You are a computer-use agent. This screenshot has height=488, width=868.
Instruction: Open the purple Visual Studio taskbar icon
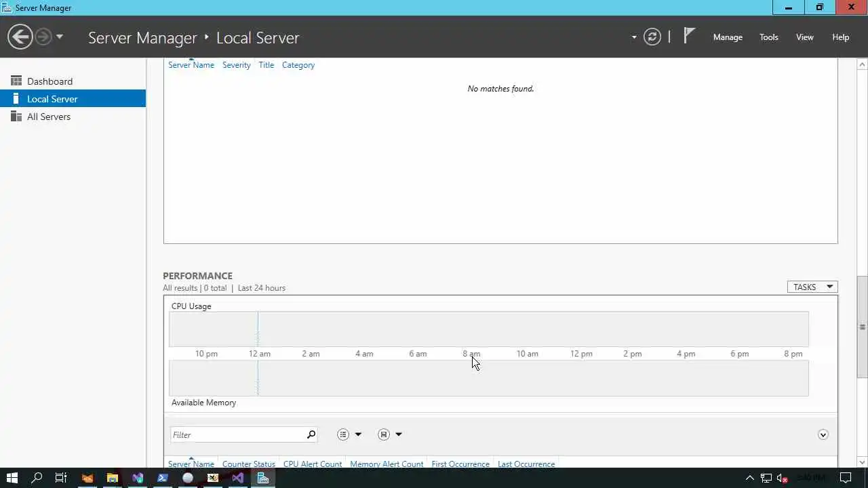coord(238,478)
